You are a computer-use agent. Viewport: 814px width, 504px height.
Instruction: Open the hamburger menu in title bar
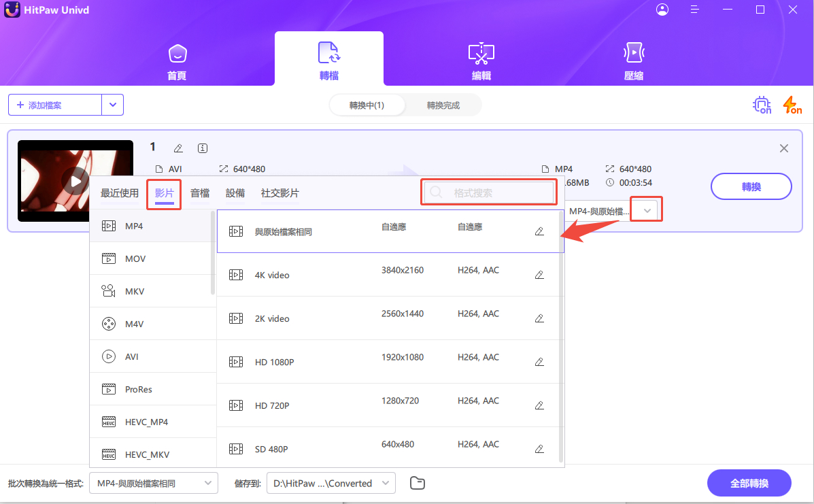pos(694,10)
